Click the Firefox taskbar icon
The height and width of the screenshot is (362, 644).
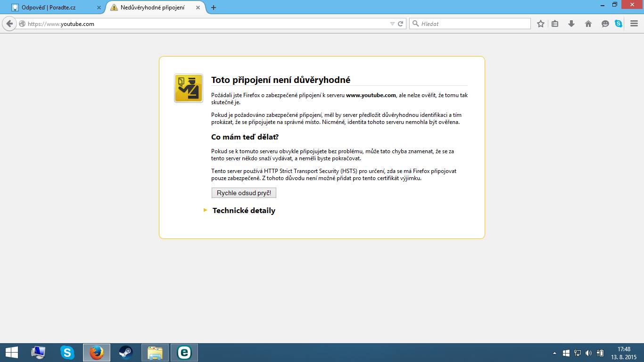coord(97,353)
